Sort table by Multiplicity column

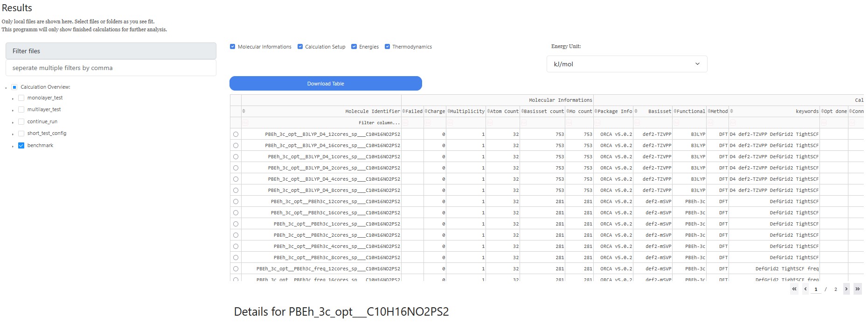[x=449, y=111]
